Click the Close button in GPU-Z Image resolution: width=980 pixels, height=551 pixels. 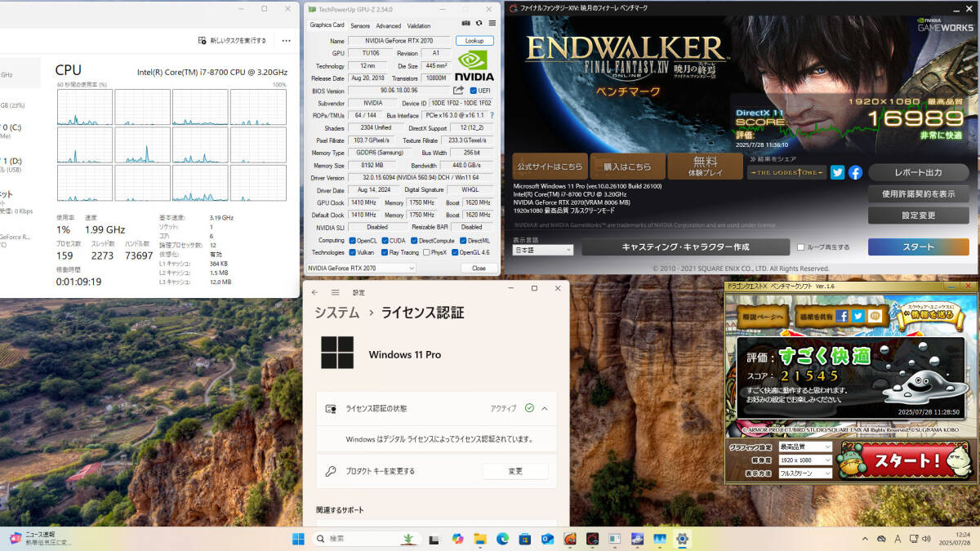pyautogui.click(x=479, y=268)
